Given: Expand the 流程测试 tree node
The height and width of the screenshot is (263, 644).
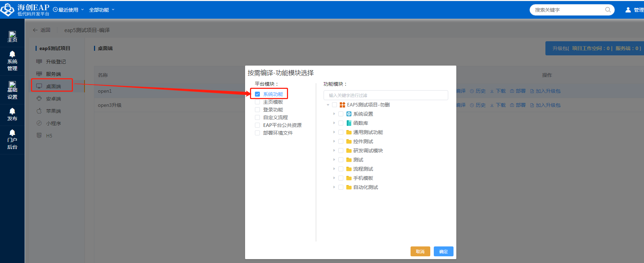Looking at the screenshot, I should 334,169.
